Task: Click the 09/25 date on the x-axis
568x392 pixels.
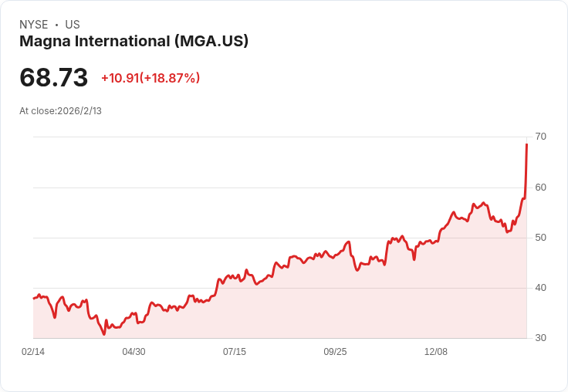Action: [x=335, y=352]
